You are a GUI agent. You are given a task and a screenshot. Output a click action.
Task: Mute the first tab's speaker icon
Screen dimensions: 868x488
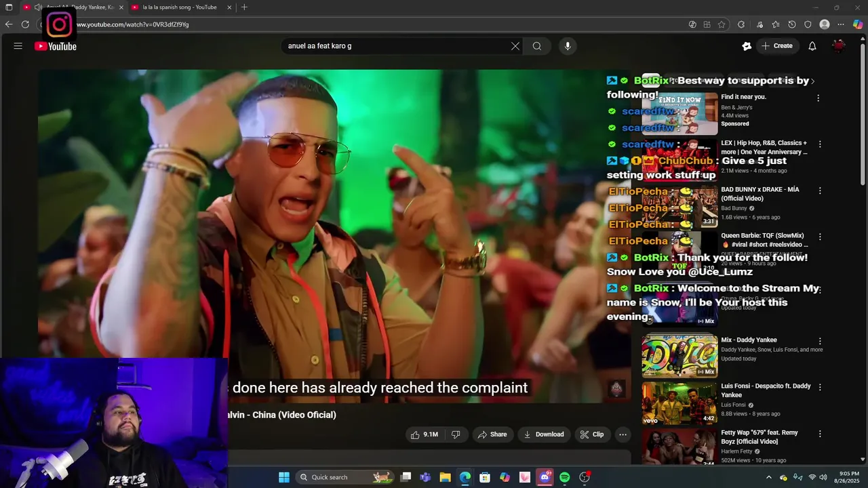click(x=38, y=7)
